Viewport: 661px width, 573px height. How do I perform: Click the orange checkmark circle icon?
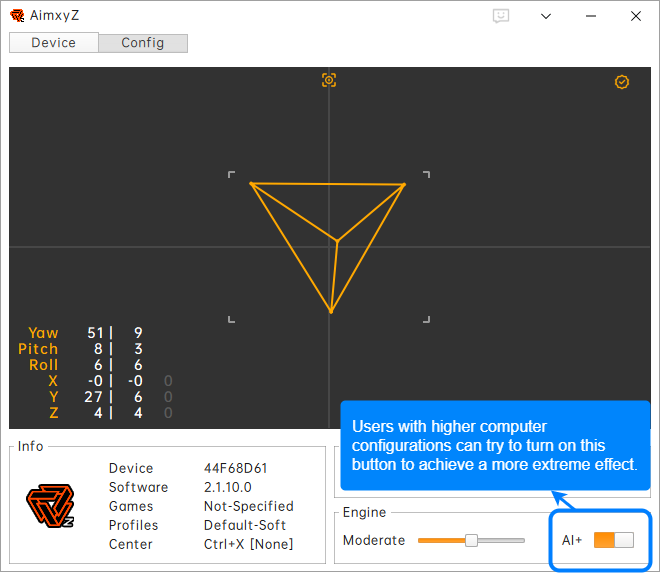pyautogui.click(x=622, y=82)
